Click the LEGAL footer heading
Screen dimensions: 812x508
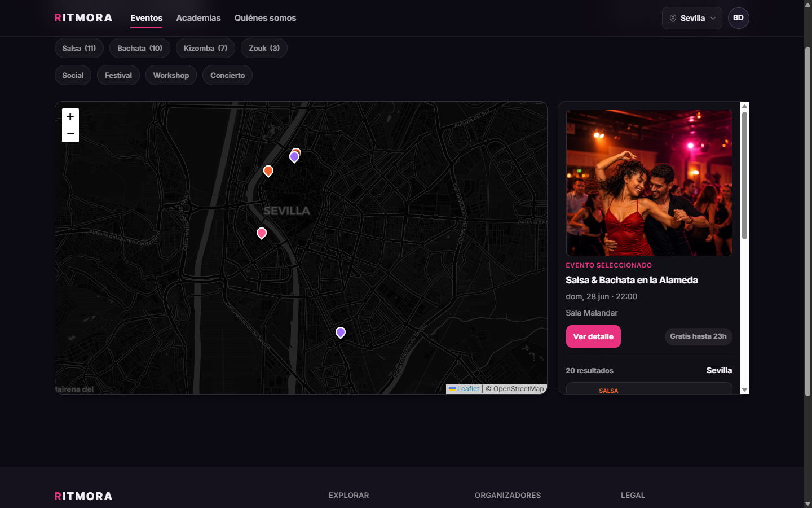pos(633,495)
